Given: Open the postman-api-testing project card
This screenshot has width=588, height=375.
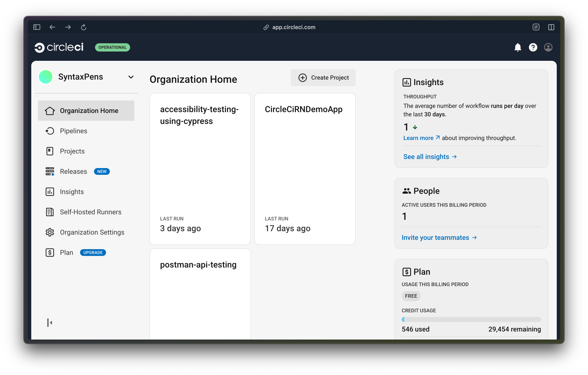Looking at the screenshot, I should click(200, 294).
